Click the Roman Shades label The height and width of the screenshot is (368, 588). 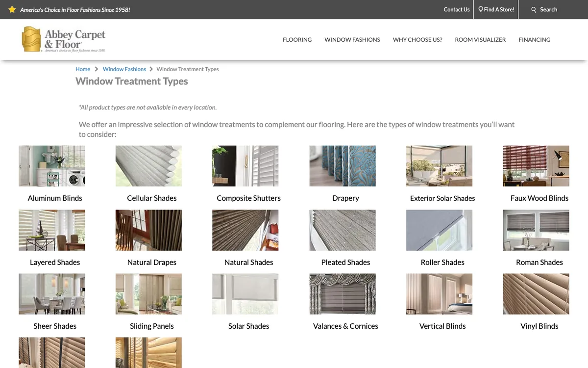[x=539, y=263]
